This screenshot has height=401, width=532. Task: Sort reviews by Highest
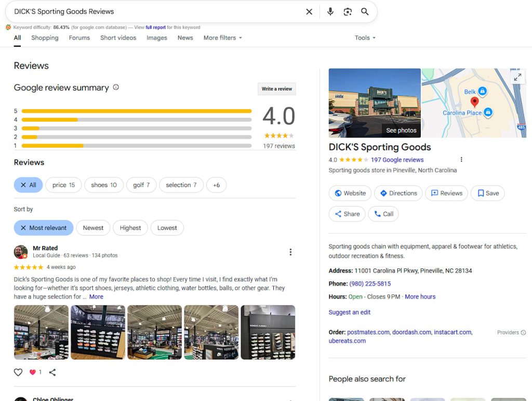130,228
